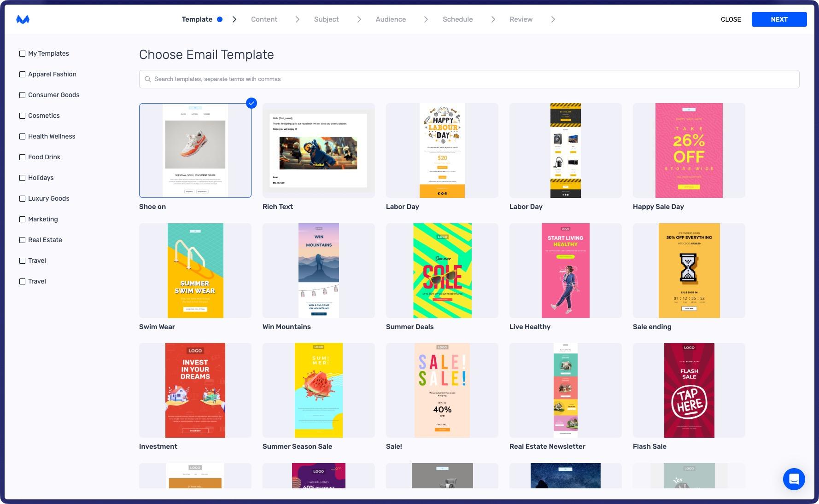Enable the Consumer Goods filter
819x504 pixels.
coord(22,95)
